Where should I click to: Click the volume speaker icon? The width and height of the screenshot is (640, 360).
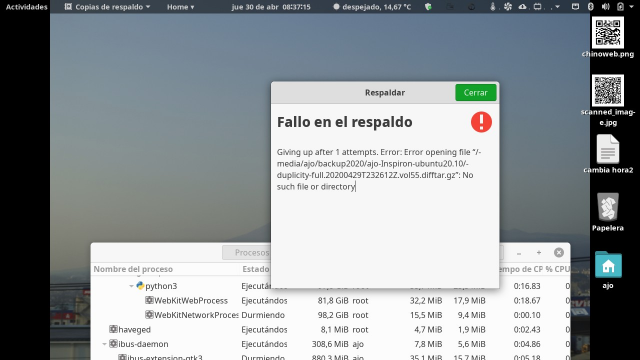(x=605, y=7)
